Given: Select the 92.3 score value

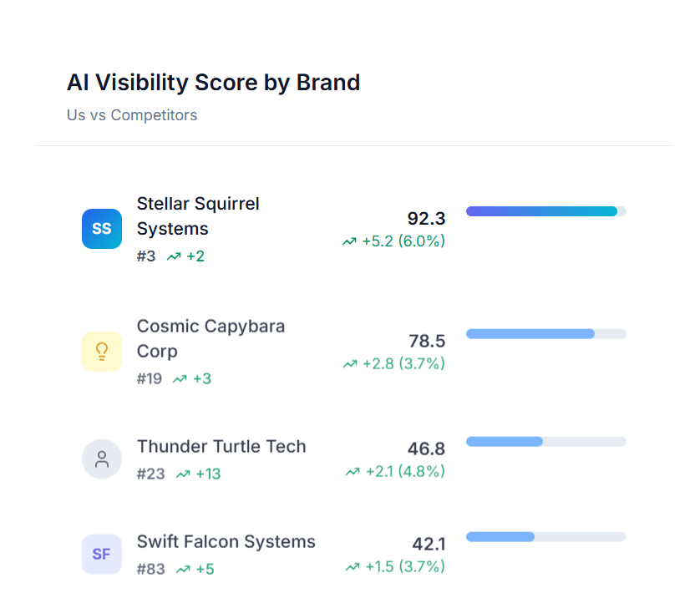Looking at the screenshot, I should [x=427, y=219].
